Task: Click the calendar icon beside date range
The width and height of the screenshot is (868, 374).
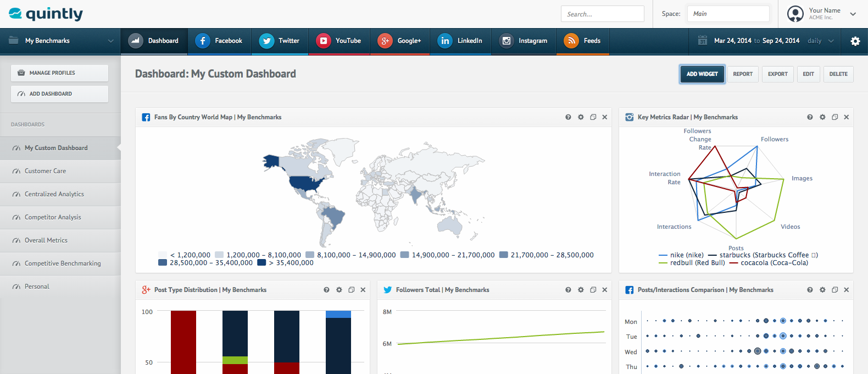Action: pos(702,41)
